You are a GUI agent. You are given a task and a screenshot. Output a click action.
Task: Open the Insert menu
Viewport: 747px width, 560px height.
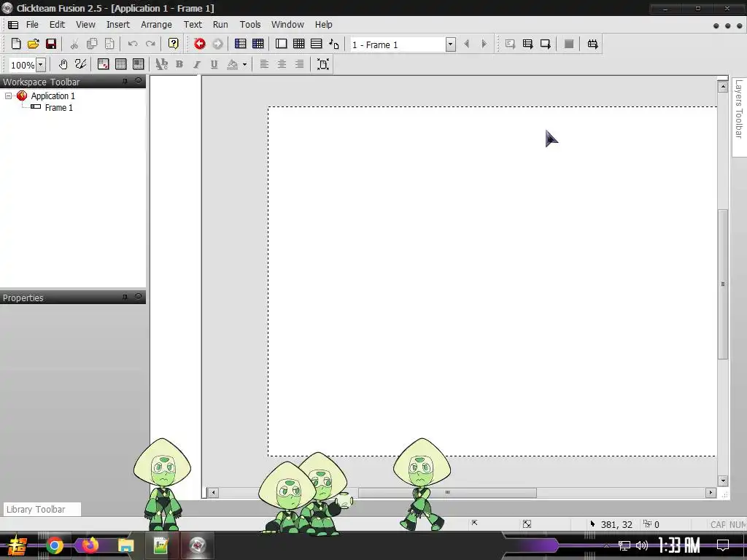[x=117, y=24]
